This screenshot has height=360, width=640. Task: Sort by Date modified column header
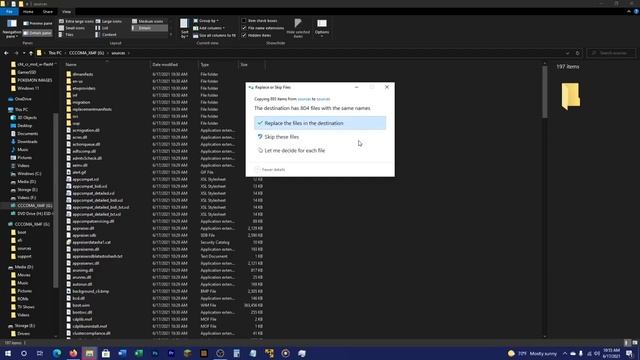tap(174, 64)
